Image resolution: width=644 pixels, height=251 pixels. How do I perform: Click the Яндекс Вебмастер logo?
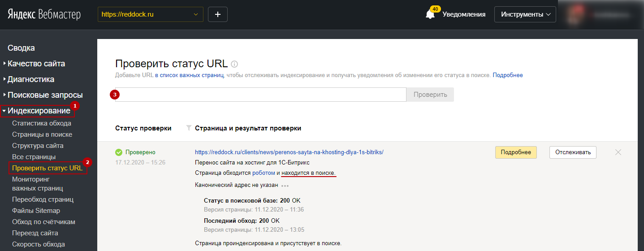click(44, 14)
